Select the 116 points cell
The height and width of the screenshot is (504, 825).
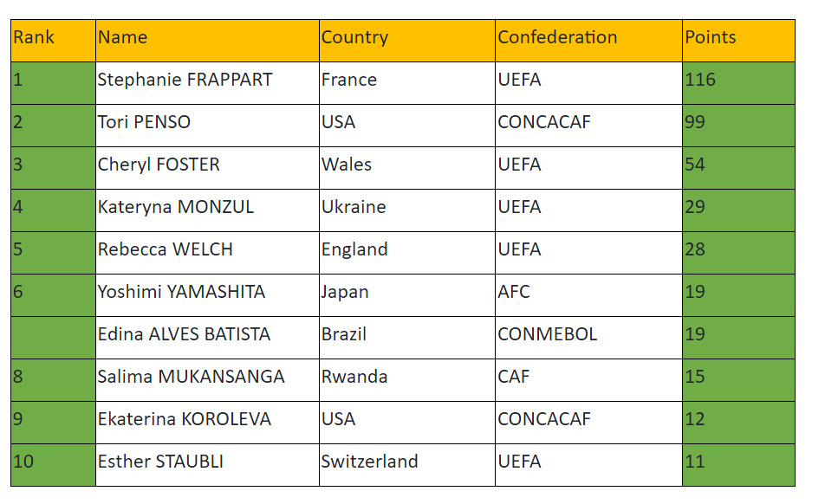point(737,81)
